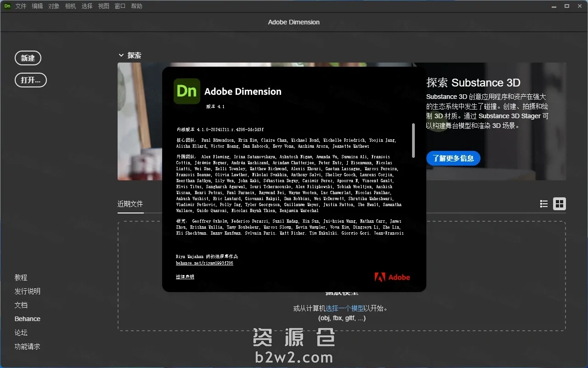Open the 编辑 menu

[38, 6]
